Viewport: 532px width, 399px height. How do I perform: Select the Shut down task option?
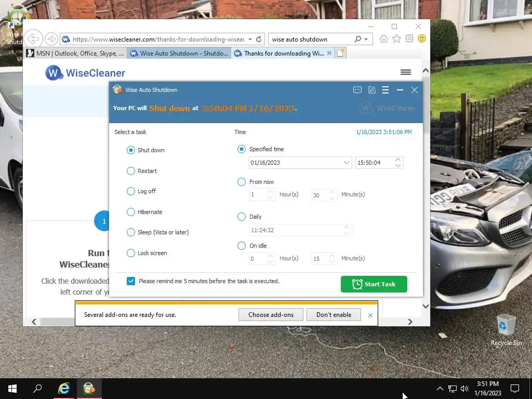pos(131,150)
